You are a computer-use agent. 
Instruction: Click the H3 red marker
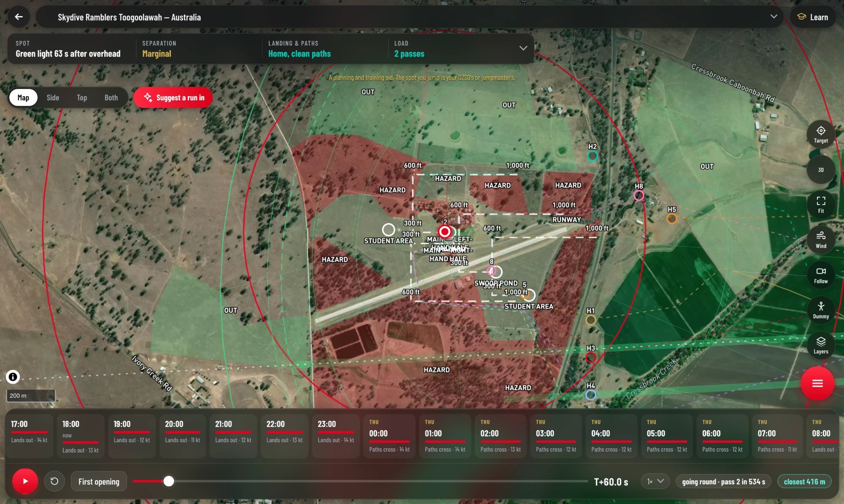tap(591, 357)
